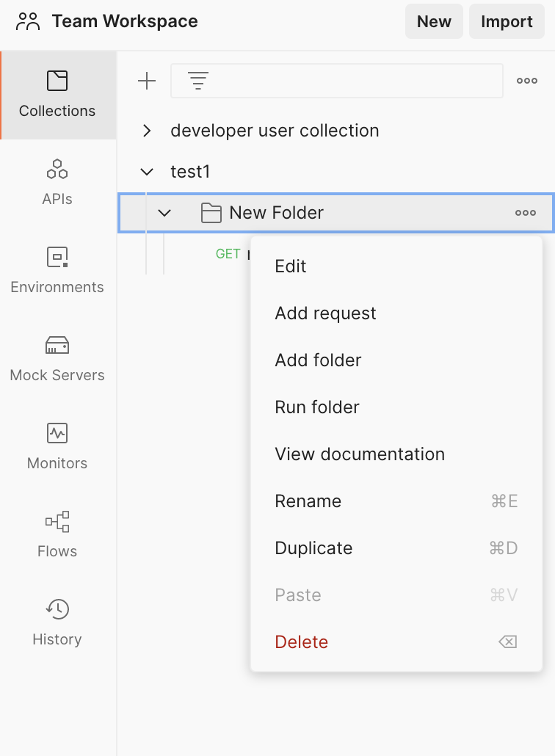Click the Import button
Image resolution: width=555 pixels, height=756 pixels.
coord(507,21)
